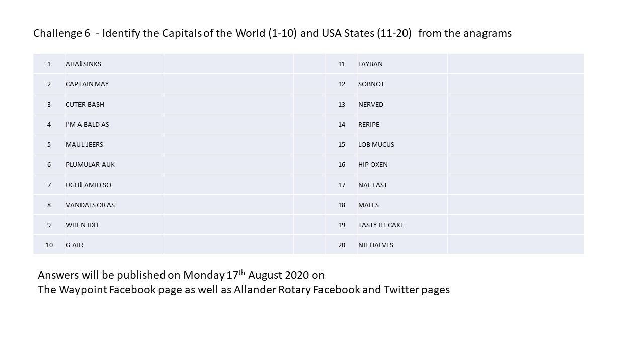Select the 'LOB MUCUS' anagram text
The width and height of the screenshot is (644, 362).
point(376,145)
